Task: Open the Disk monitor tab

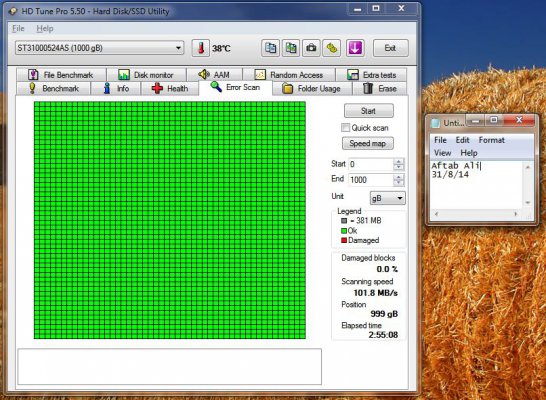Action: pos(146,75)
